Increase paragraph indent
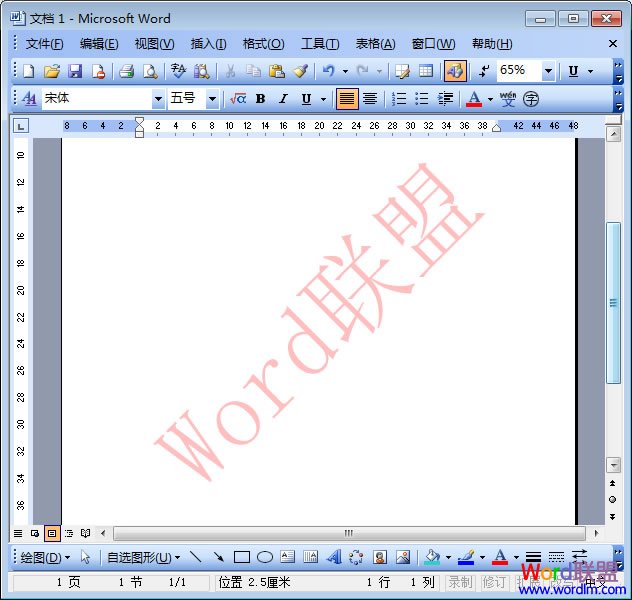 445,99
